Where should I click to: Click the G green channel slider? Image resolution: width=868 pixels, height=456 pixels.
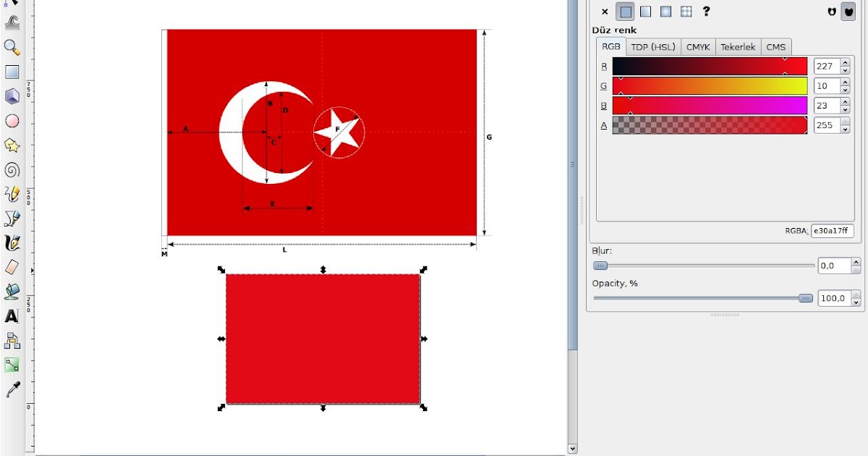(710, 86)
